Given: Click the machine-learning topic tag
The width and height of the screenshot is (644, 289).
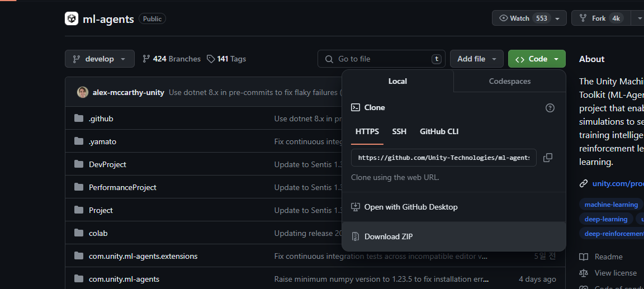Looking at the screenshot, I should pos(611,205).
